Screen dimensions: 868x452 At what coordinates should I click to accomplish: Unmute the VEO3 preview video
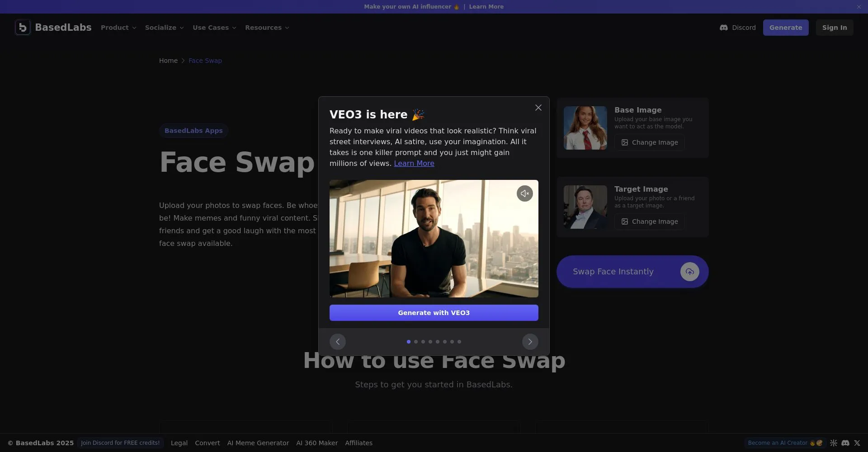coord(524,193)
